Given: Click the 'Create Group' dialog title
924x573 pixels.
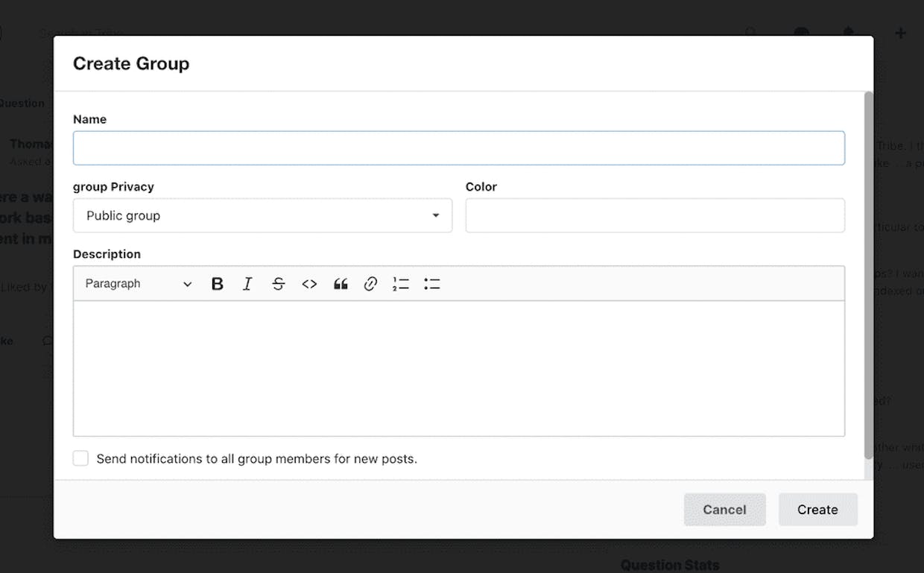Looking at the screenshot, I should coord(131,64).
